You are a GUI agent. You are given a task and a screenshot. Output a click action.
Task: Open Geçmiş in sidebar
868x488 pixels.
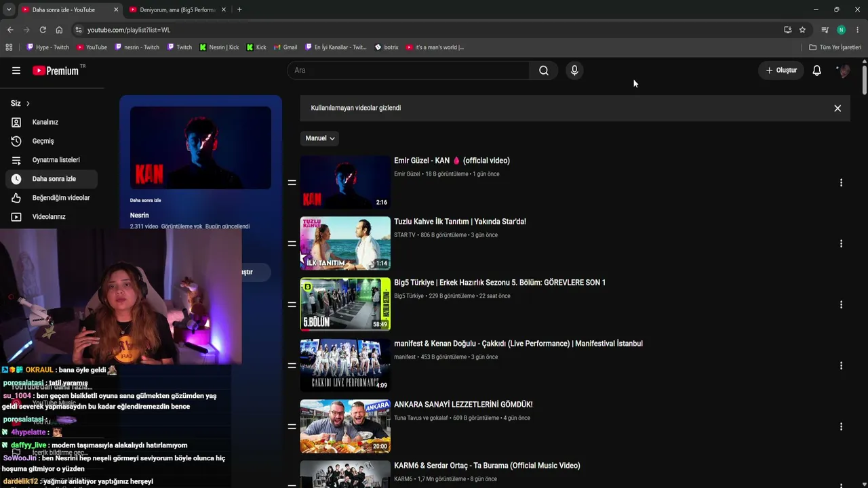(51, 141)
